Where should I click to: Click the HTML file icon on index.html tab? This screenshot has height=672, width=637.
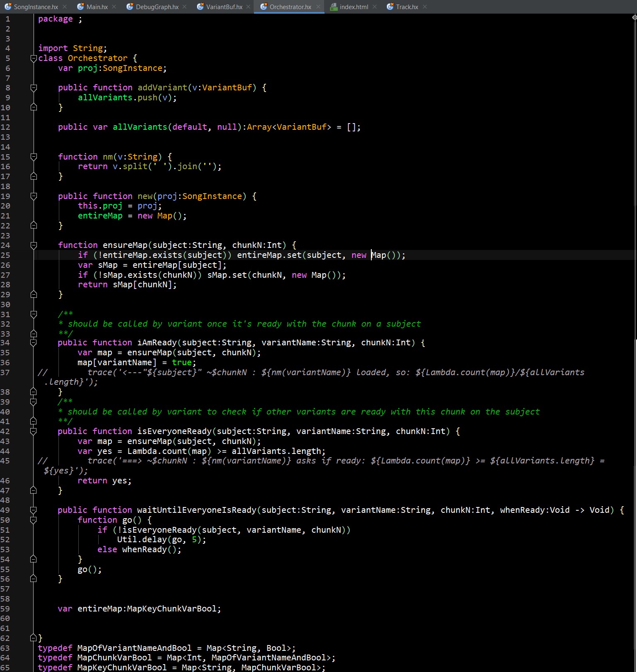pyautogui.click(x=334, y=7)
